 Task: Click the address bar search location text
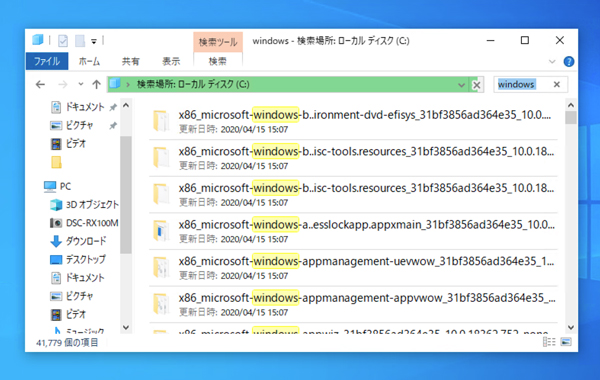(x=193, y=84)
